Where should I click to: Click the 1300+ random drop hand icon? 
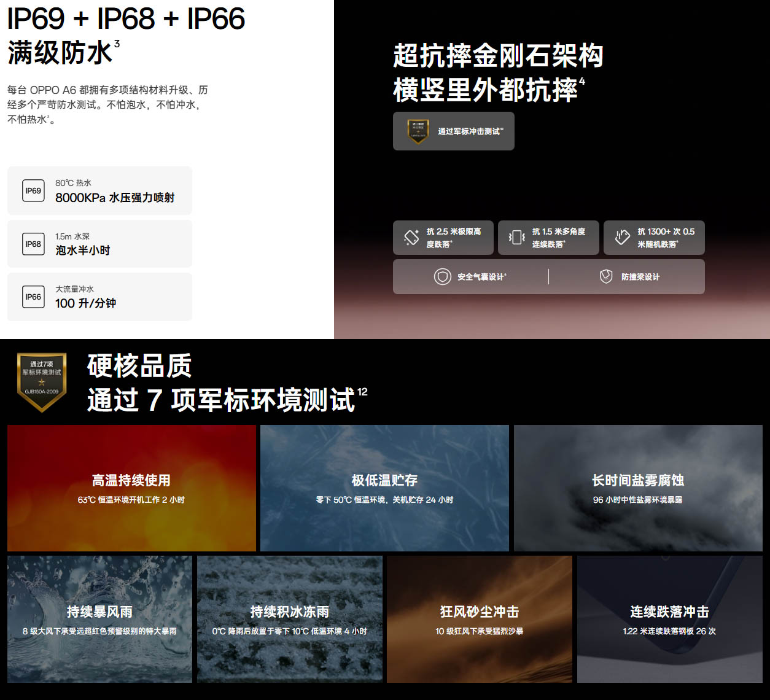pos(622,238)
